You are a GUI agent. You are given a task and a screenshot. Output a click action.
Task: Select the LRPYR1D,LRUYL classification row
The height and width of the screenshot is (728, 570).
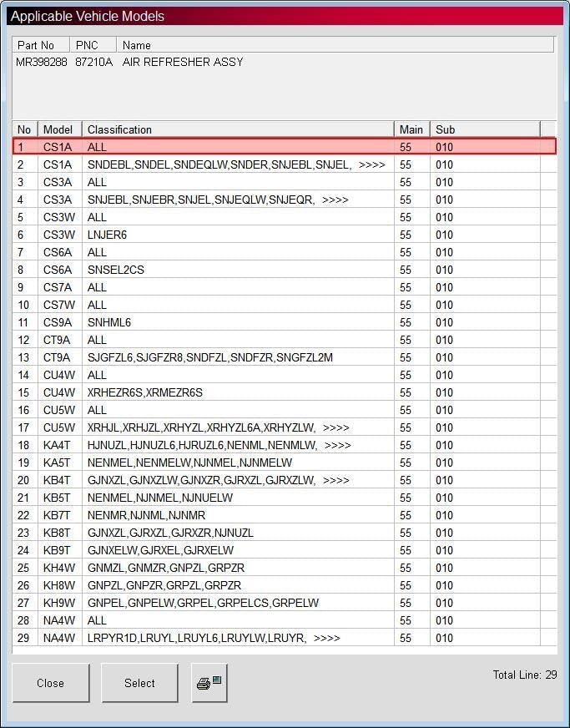pyautogui.click(x=284, y=639)
